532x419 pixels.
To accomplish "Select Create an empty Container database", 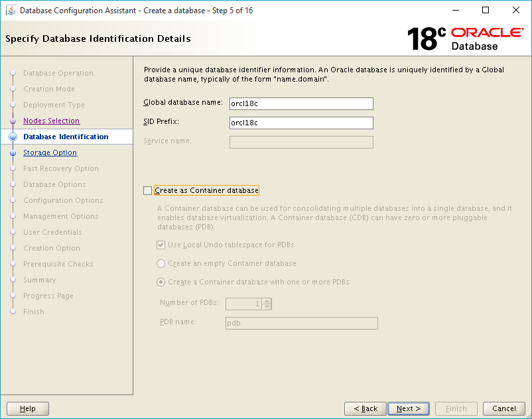I will tap(161, 263).
